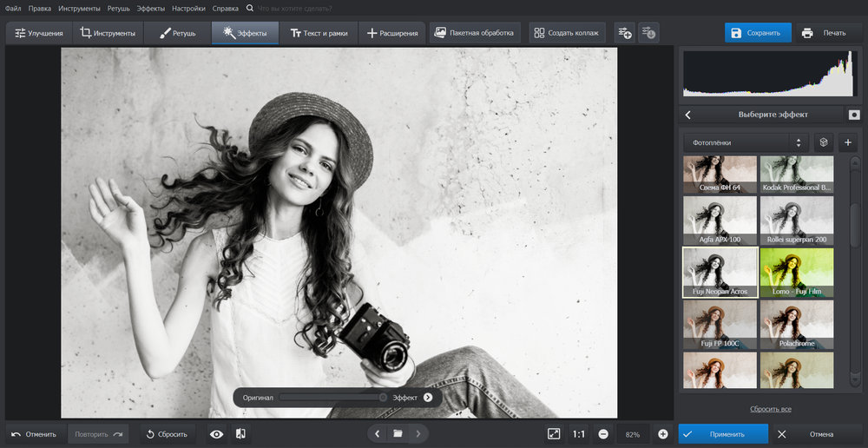Screen dimensions: 868x448
Task: Click the magnifier search icon
Action: click(x=250, y=9)
